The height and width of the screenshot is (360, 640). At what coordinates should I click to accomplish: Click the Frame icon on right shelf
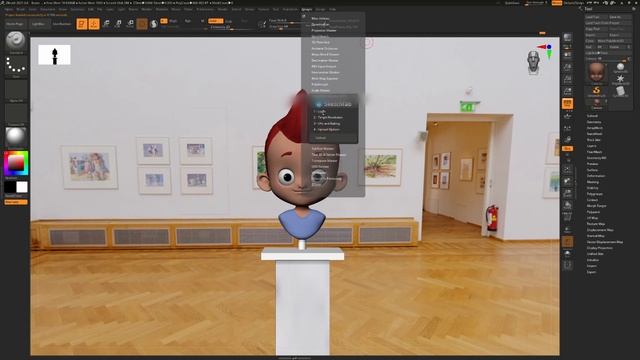pyautogui.click(x=567, y=169)
